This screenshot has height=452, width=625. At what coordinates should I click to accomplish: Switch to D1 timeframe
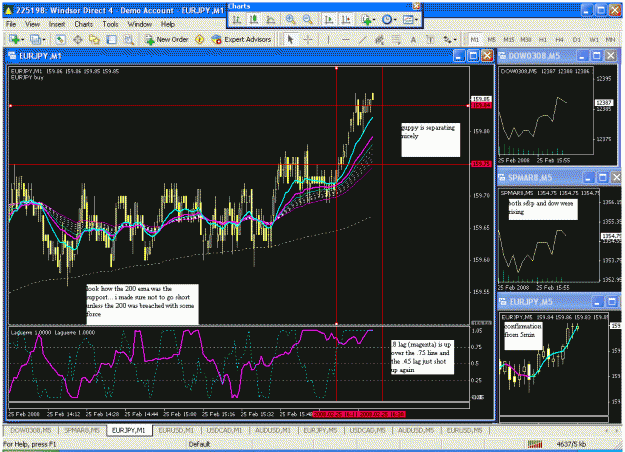[x=577, y=39]
